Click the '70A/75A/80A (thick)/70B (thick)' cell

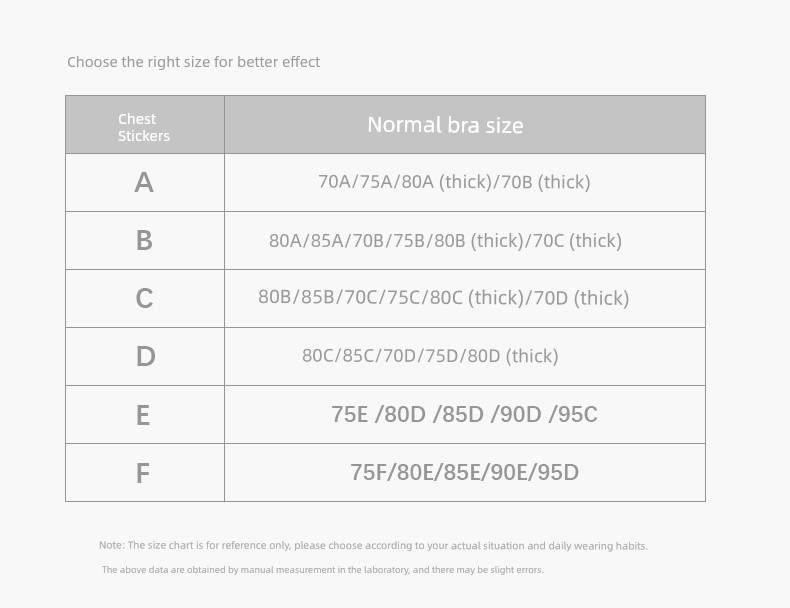[x=465, y=182]
